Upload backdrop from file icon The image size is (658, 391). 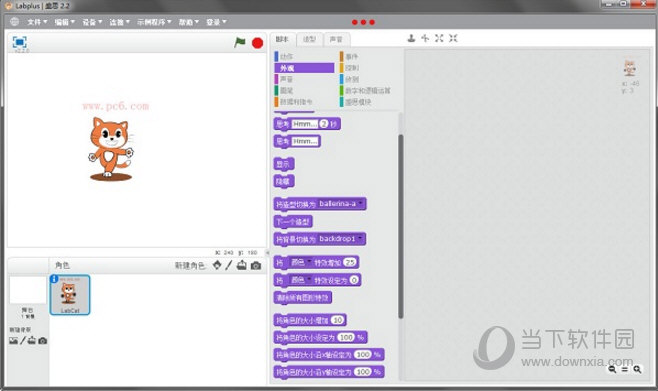[32, 341]
